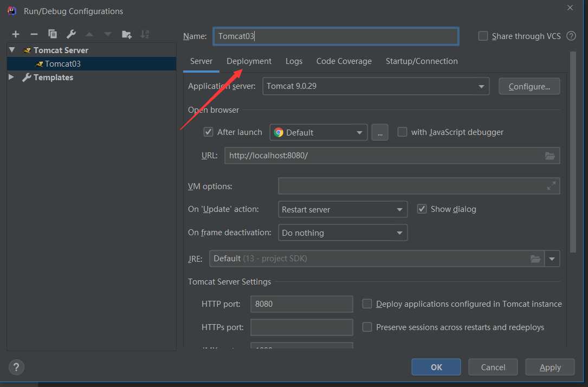Open dialog help question mark button
This screenshot has width=588, height=387.
click(16, 367)
